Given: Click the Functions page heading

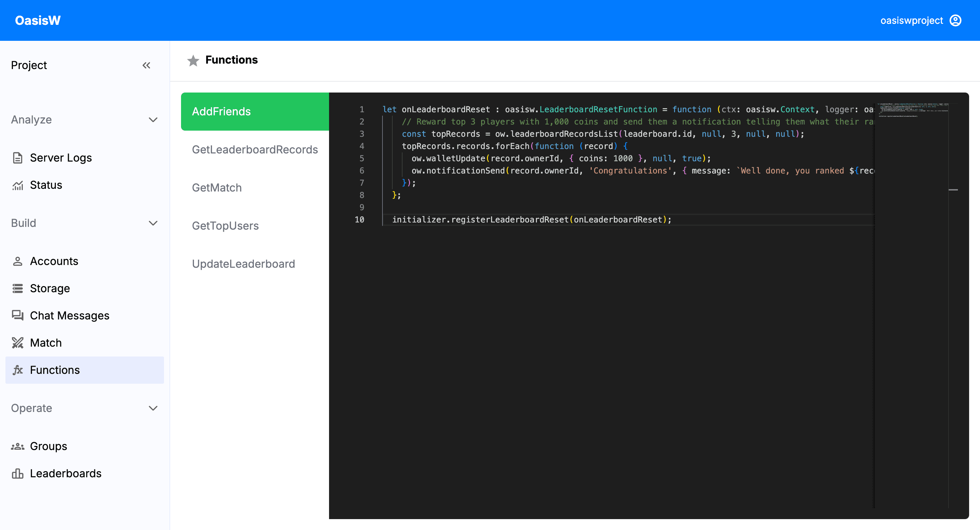Looking at the screenshot, I should 231,60.
